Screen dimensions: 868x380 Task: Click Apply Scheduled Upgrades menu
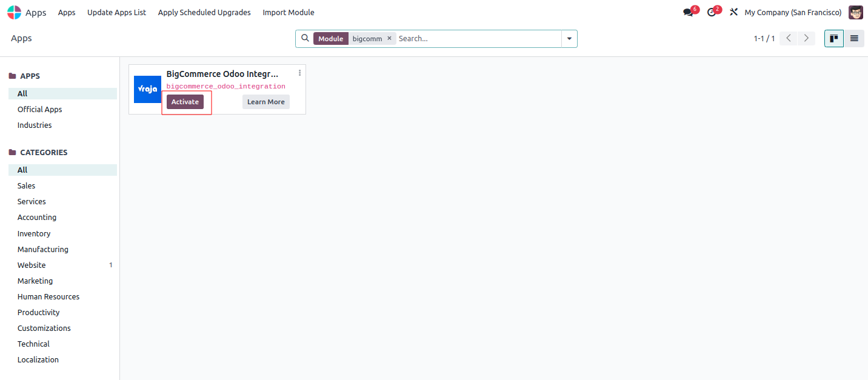204,12
